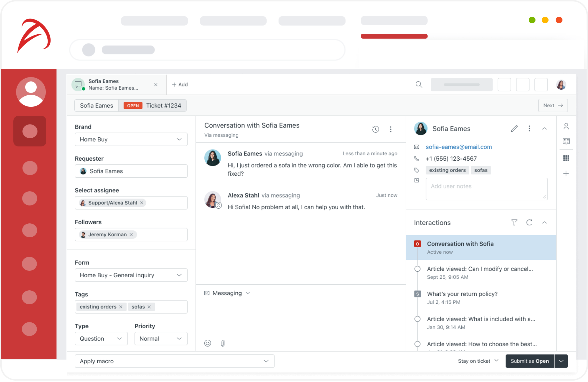This screenshot has height=382, width=588.
Task: Click the tag icon in profile
Action: (417, 170)
